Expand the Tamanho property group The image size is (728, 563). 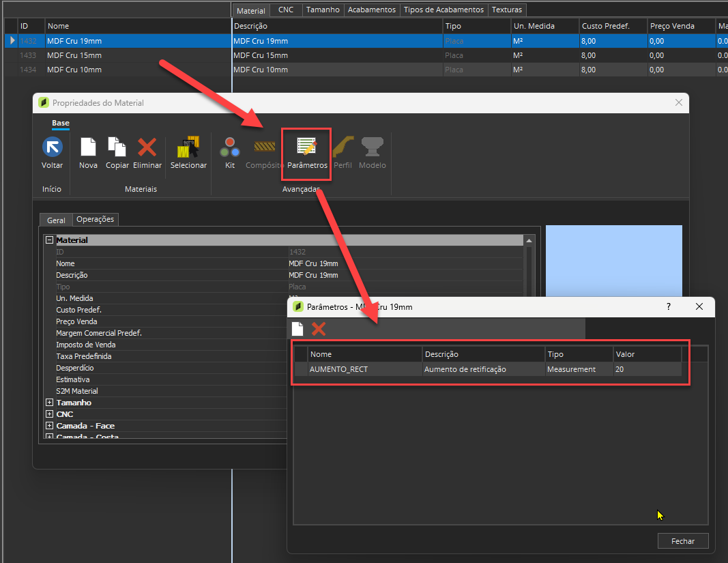[x=49, y=403]
